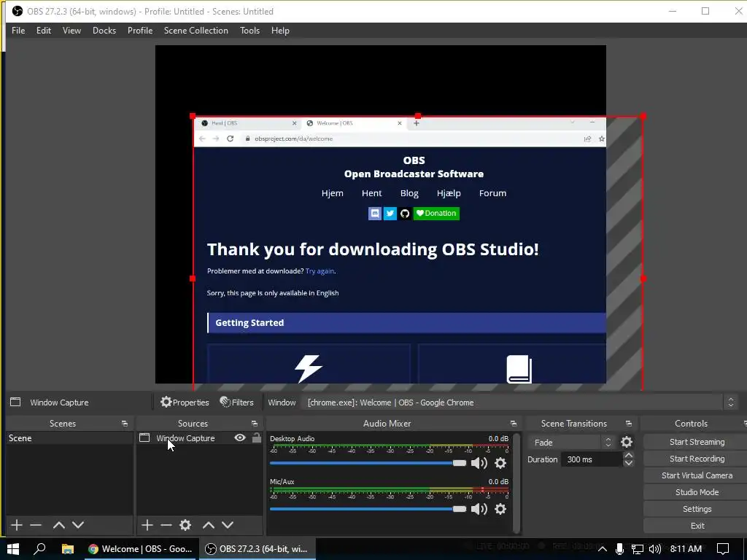Open the Profile menu
The image size is (747, 560).
pos(139,31)
